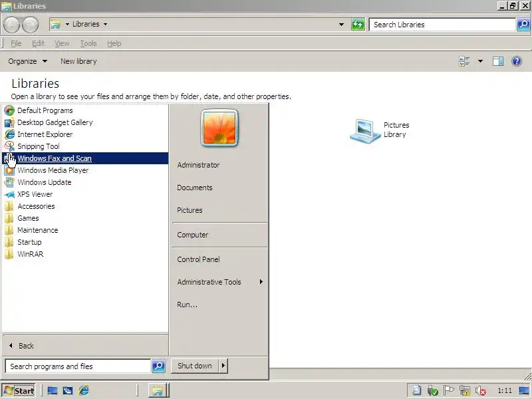Open the Organize dropdown
The width and height of the screenshot is (532, 399).
pyautogui.click(x=27, y=61)
